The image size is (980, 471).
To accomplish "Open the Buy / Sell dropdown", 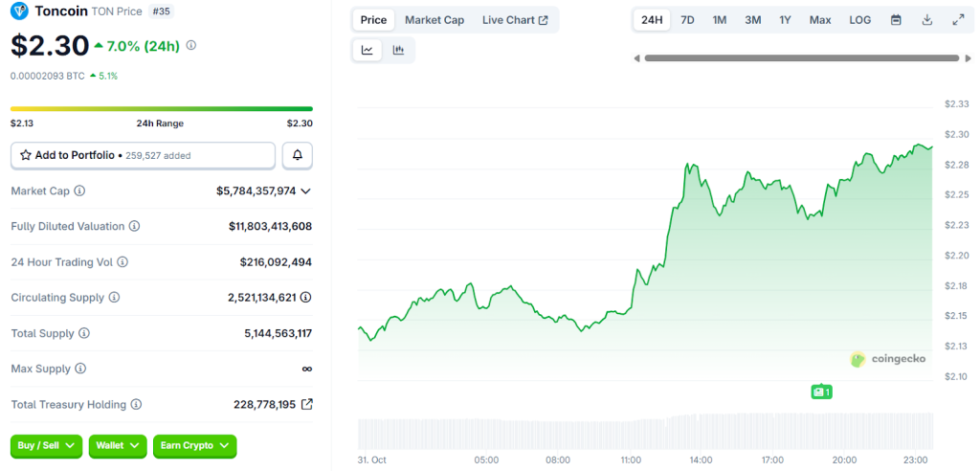I will (46, 445).
